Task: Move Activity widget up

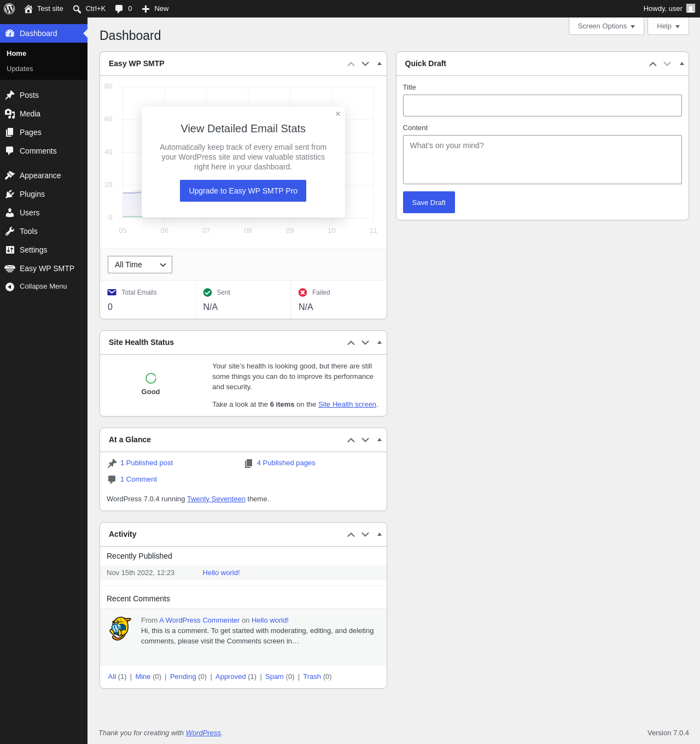Action: [351, 535]
